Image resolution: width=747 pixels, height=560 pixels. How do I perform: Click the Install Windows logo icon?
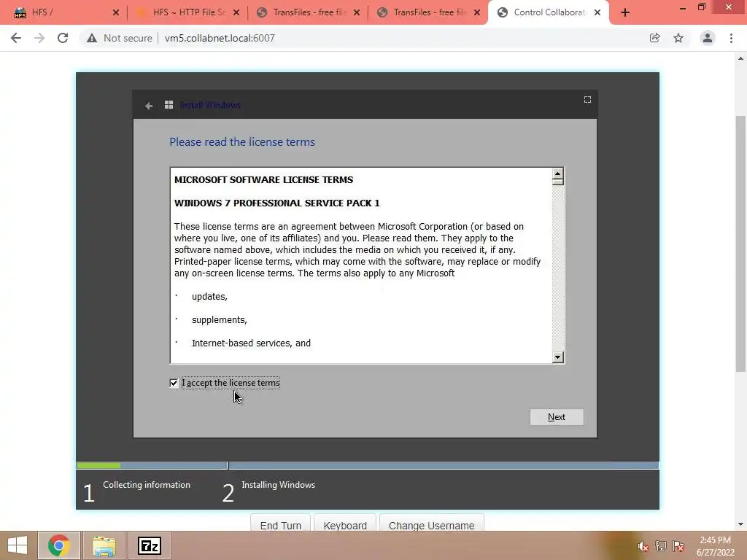point(169,105)
